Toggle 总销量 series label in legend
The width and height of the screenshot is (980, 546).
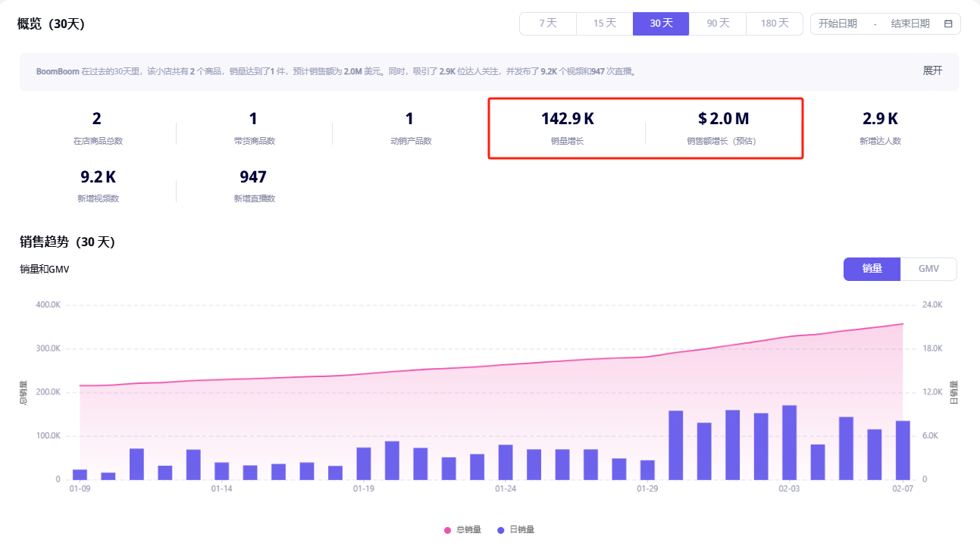[468, 530]
